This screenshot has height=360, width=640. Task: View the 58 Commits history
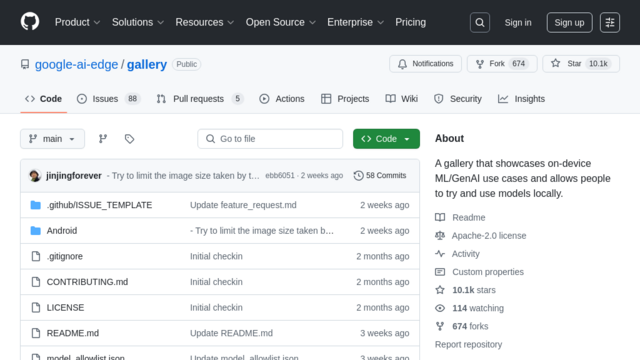click(x=380, y=176)
